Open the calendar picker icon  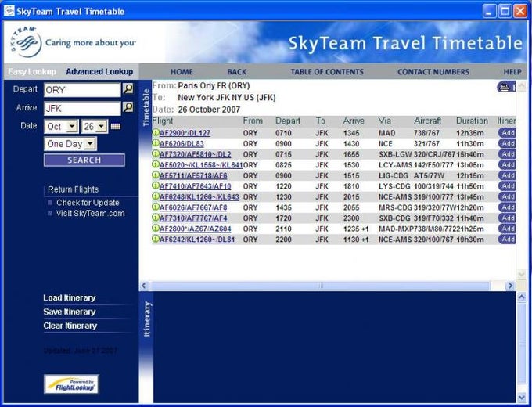[115, 126]
